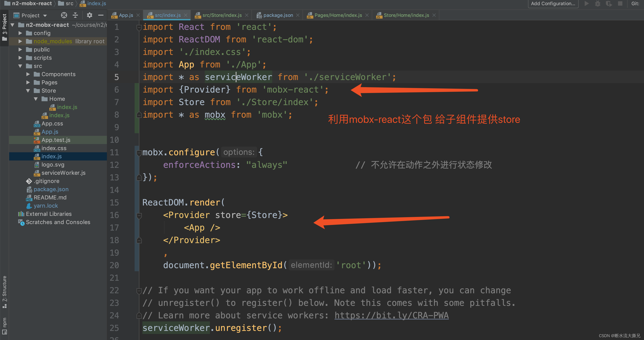The height and width of the screenshot is (340, 644).
Task: Expand the node_modules folder
Action: (20, 42)
